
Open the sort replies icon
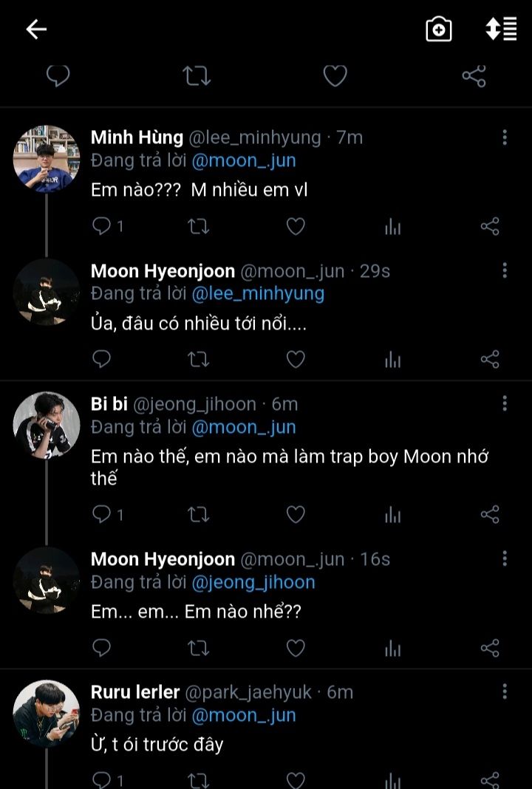coord(501,30)
